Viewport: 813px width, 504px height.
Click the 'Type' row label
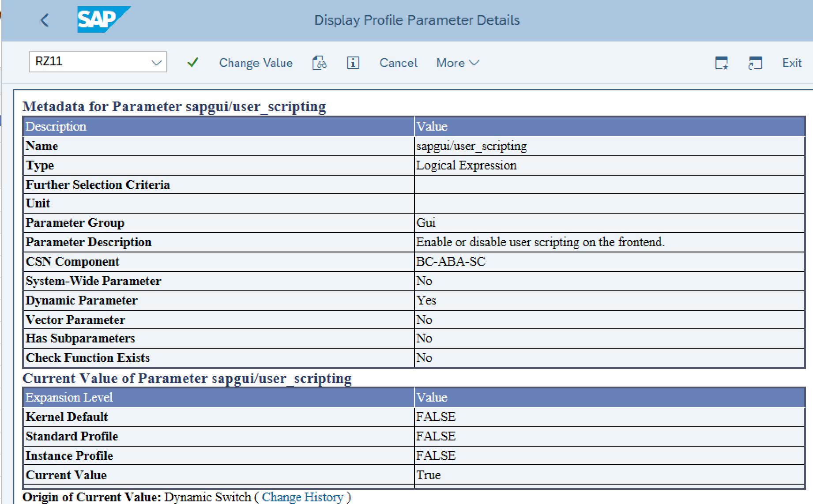(40, 165)
